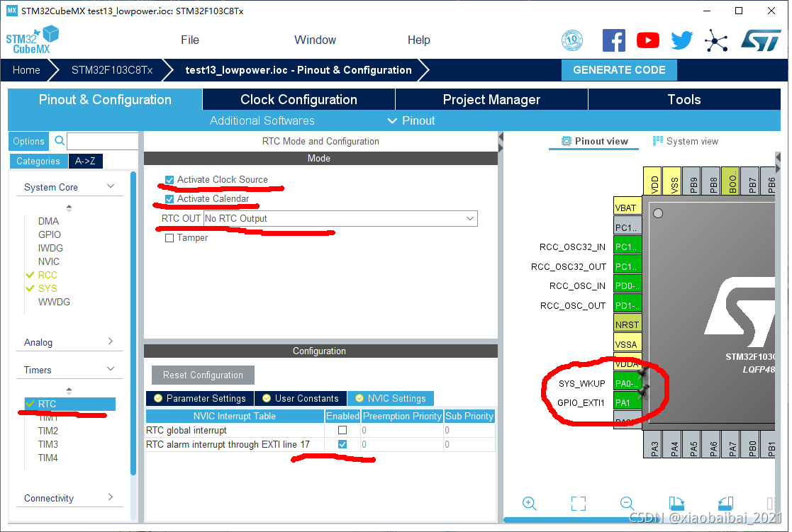Screen dimensions: 792x532
Task: Select GPIO in System Core list
Action: tap(50, 234)
